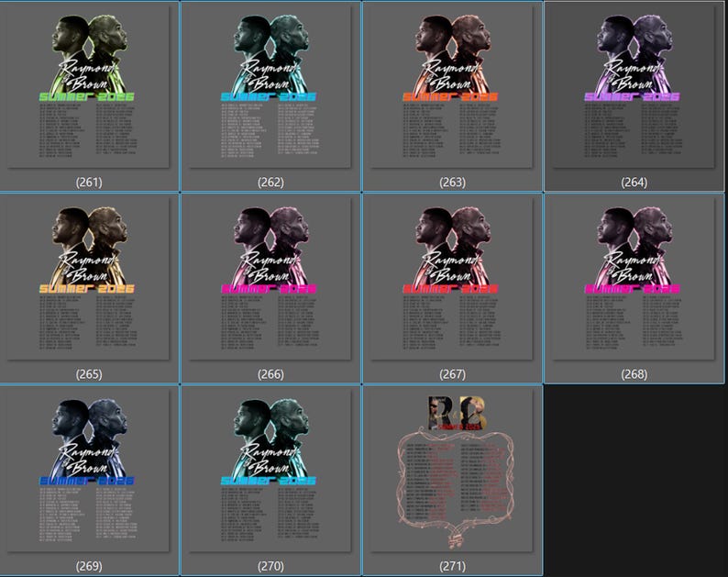
Task: Select the R&B ornate frame thumbnail (271)
Action: click(x=452, y=471)
